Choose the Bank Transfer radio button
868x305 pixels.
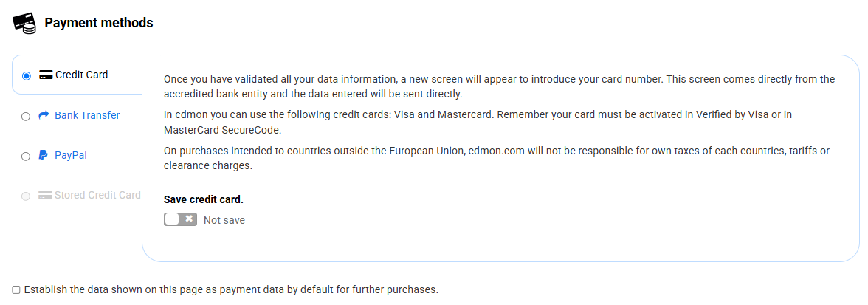27,116
